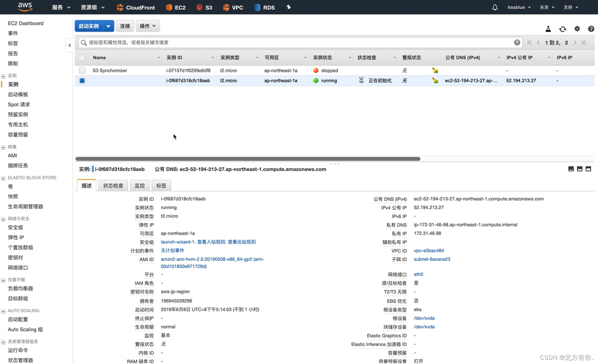Open the 服务 services menu
The image size is (598, 364).
coord(61,7)
